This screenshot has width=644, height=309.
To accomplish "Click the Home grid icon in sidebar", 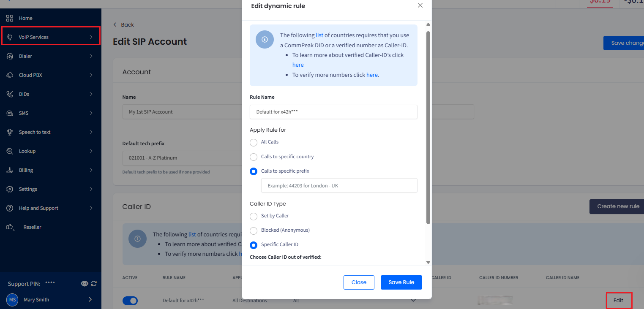I will 10,18.
